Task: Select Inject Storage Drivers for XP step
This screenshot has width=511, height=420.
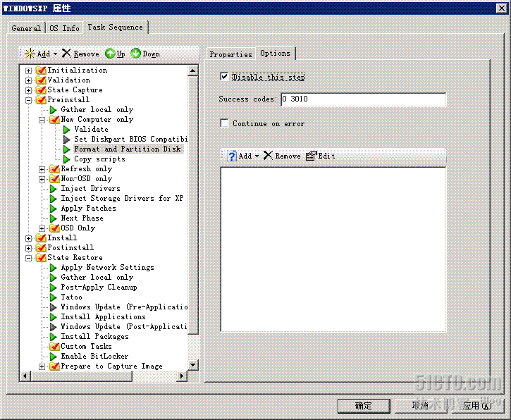Action: 122,199
